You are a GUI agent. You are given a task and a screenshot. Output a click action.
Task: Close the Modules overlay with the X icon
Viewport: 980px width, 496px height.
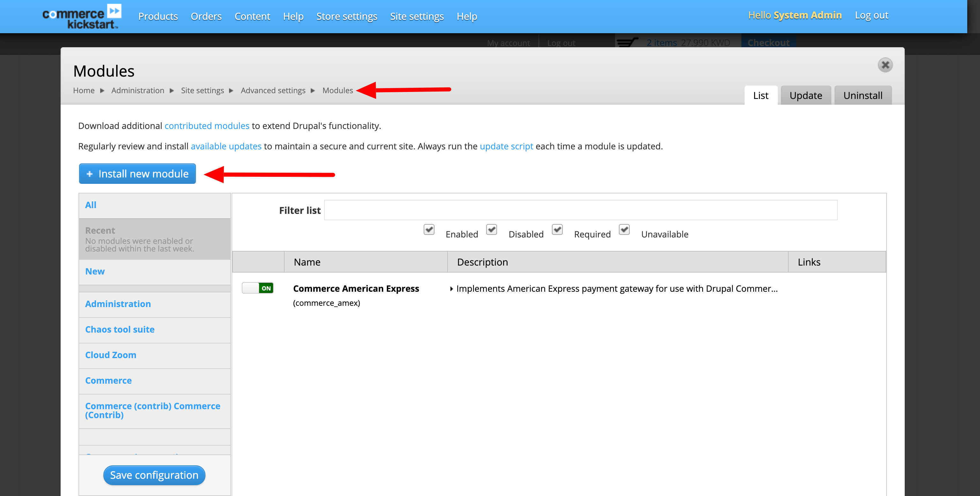point(885,65)
